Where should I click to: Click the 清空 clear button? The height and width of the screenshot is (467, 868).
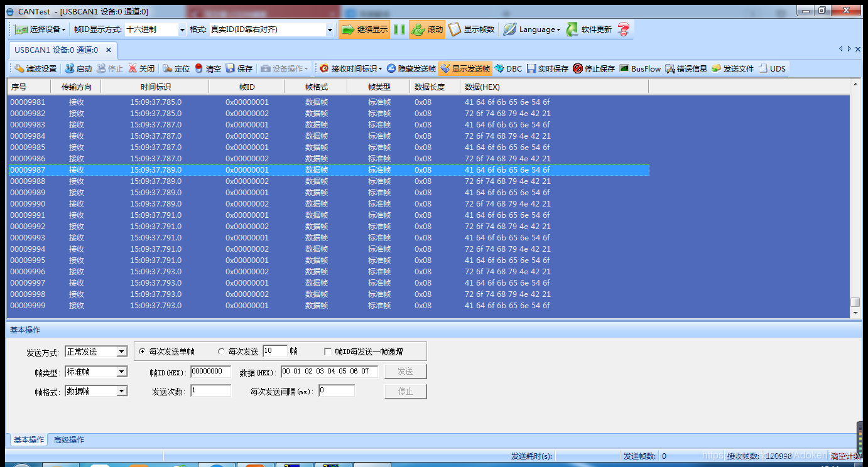(208, 68)
